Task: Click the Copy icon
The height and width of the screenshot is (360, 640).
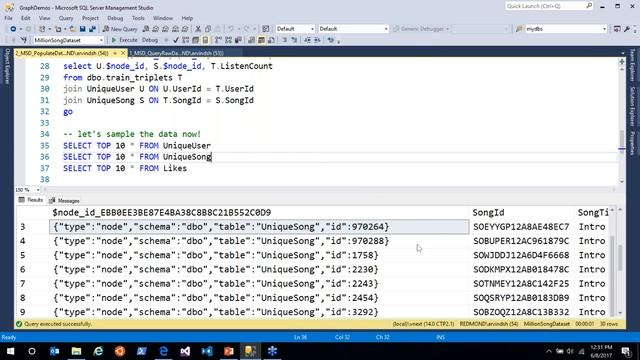Action: (x=208, y=29)
